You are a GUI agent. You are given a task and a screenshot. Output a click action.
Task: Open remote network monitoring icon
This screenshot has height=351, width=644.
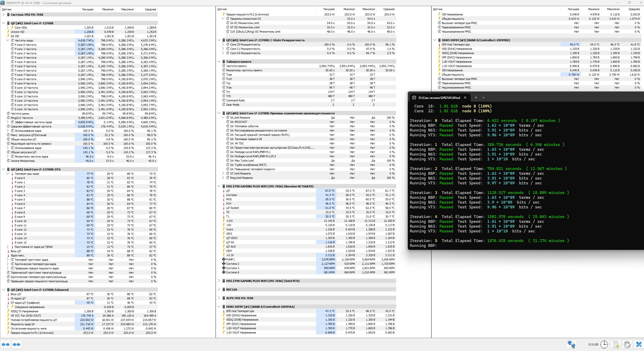571,344
